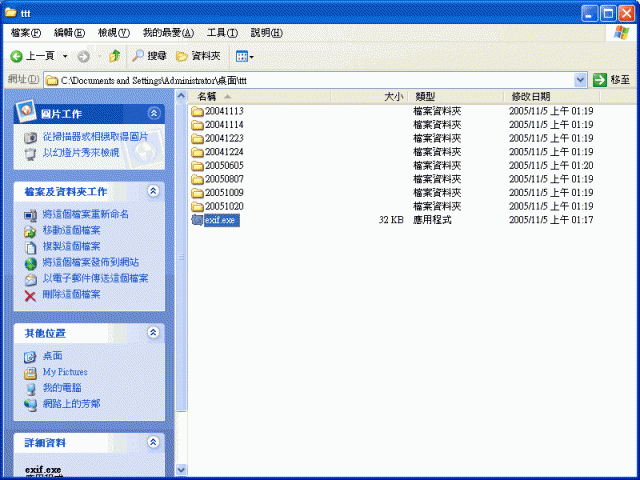Toggle the Folders (資料夾) pane button
The width and height of the screenshot is (640, 480).
click(198, 56)
